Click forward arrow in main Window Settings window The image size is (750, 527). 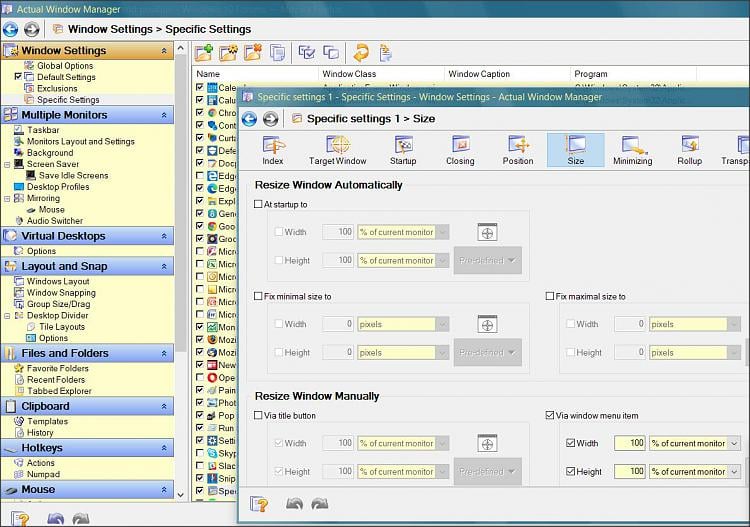click(32, 29)
